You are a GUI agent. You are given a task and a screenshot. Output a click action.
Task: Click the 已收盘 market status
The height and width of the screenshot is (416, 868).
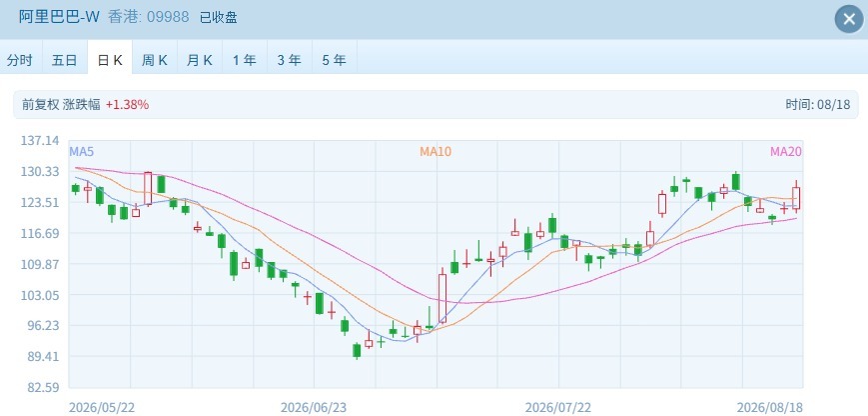pyautogui.click(x=218, y=18)
